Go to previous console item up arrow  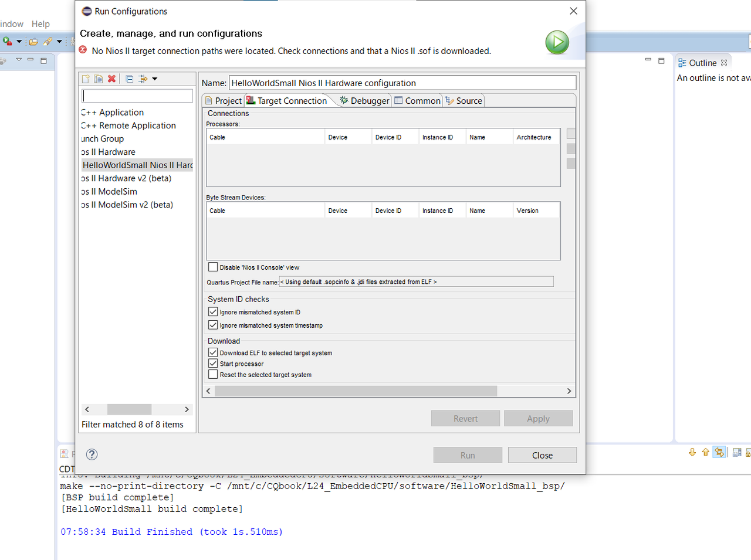click(705, 452)
